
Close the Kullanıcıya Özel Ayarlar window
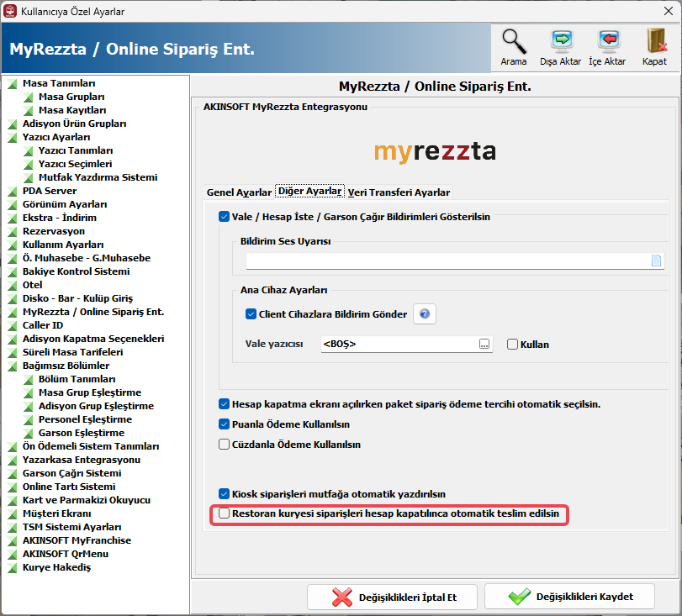click(669, 11)
